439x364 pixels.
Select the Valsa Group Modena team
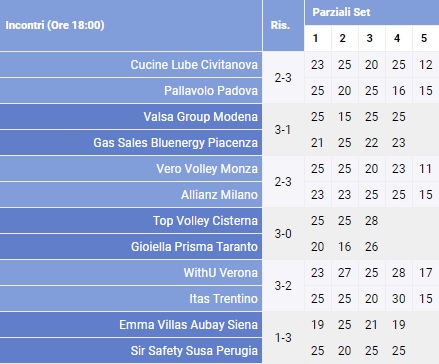(201, 117)
